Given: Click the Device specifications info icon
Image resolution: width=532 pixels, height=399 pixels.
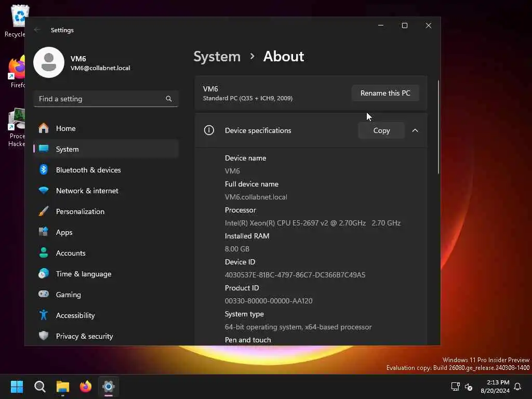Looking at the screenshot, I should pyautogui.click(x=209, y=130).
